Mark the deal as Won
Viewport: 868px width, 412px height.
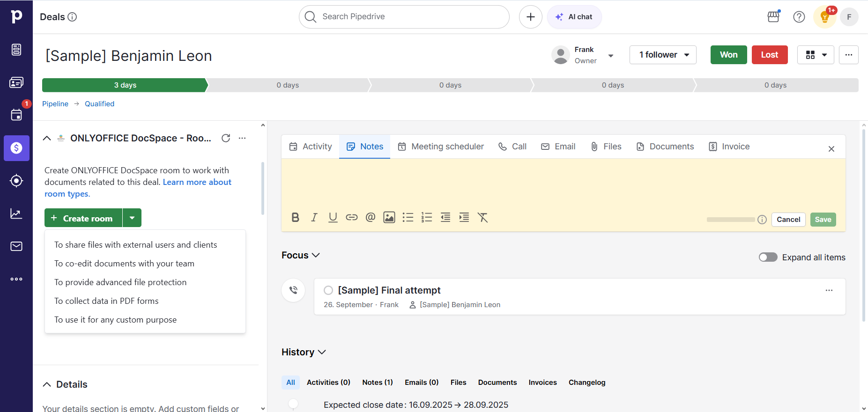tap(729, 55)
